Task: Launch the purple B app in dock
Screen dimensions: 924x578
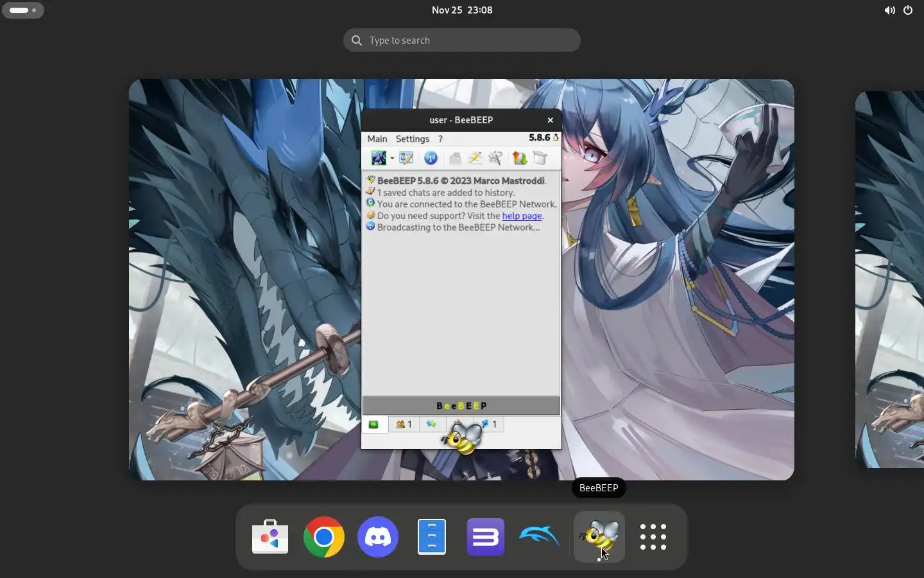Action: coord(486,537)
